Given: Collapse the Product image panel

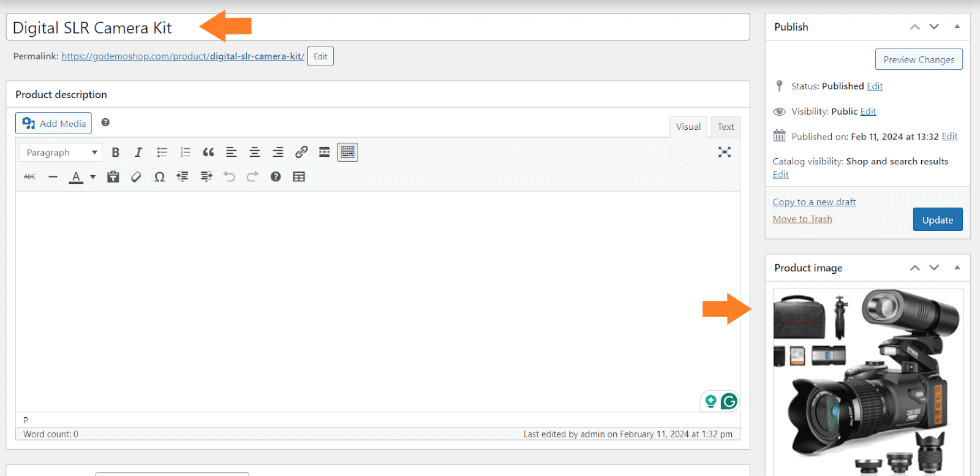Looking at the screenshot, I should coord(957,267).
